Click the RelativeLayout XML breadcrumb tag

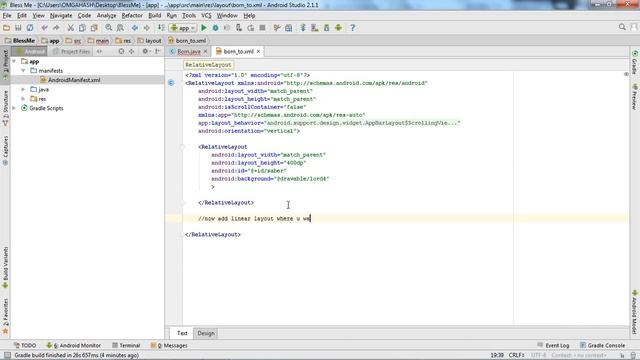pos(208,65)
